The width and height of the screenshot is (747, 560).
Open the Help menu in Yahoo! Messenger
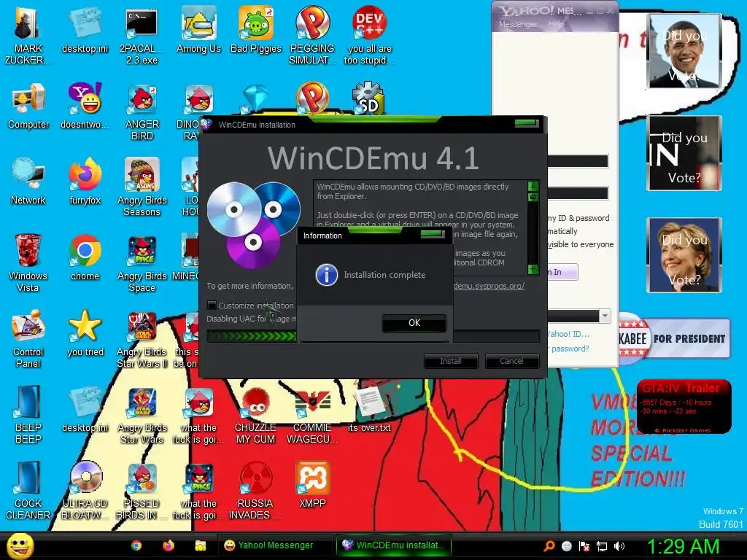click(x=556, y=24)
